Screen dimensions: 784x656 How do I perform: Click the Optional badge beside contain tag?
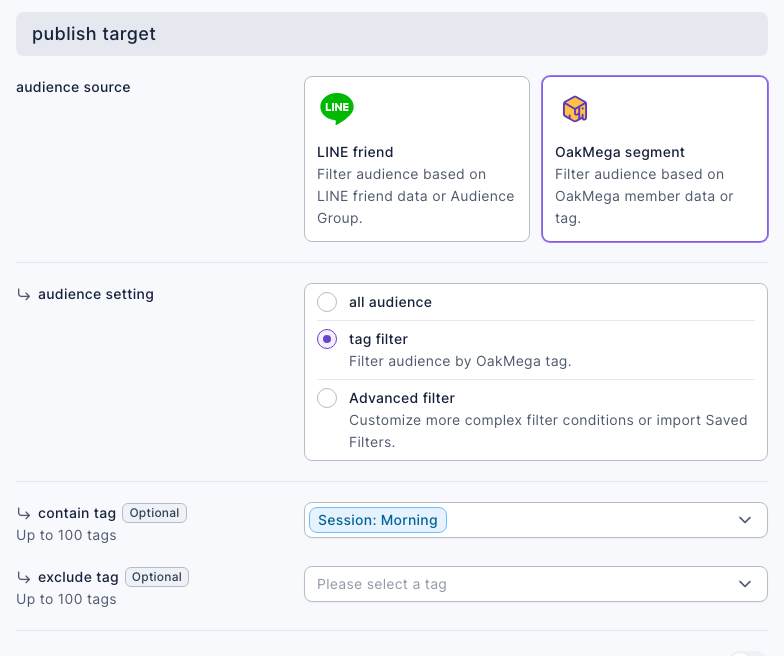(x=154, y=513)
